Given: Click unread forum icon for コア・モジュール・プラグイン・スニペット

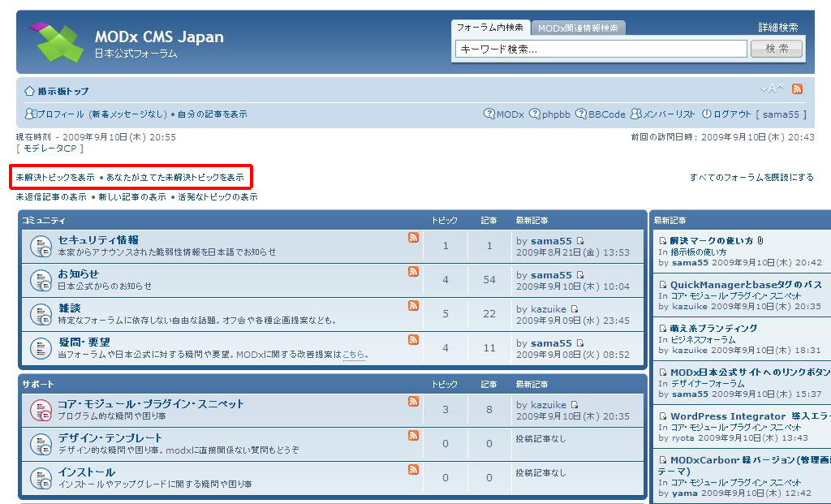Looking at the screenshot, I should point(41,411).
